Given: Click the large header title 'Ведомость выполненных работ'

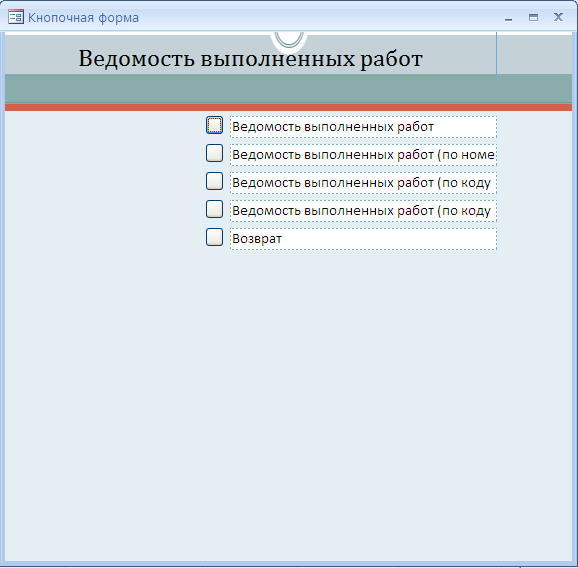Looking at the screenshot, I should [x=250, y=59].
